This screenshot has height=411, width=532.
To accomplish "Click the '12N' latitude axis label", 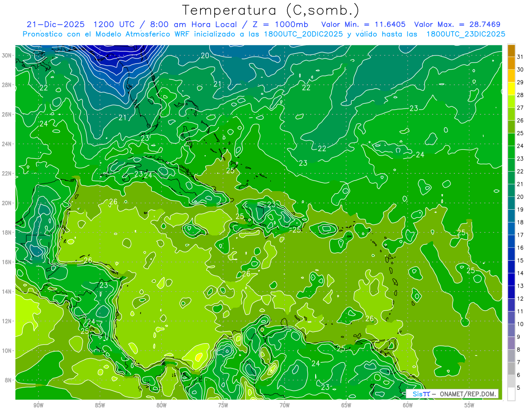I will tap(8, 321).
